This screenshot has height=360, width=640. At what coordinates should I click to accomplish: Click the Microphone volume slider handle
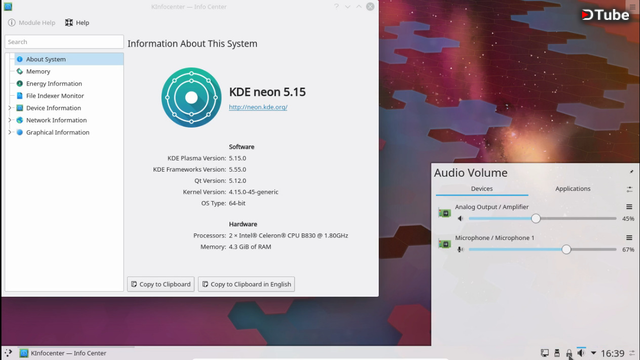point(566,249)
